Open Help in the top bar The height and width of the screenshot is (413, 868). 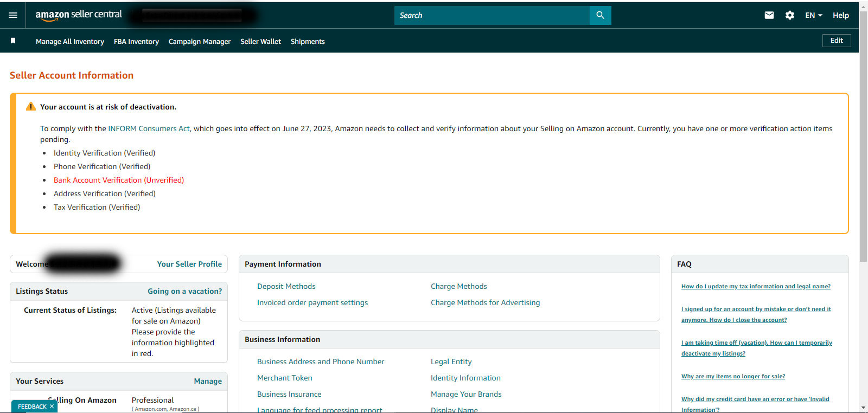pos(841,15)
